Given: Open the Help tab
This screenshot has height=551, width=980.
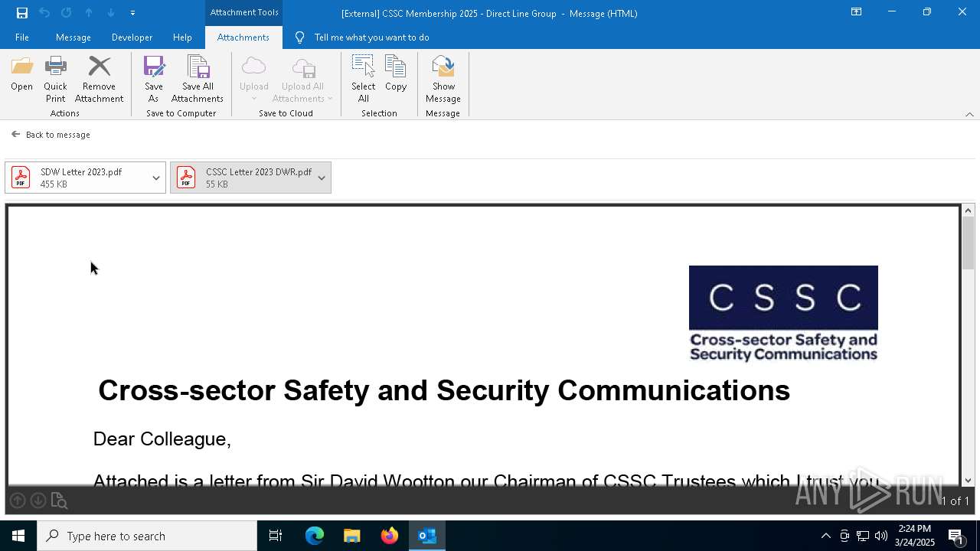Looking at the screenshot, I should click(182, 37).
